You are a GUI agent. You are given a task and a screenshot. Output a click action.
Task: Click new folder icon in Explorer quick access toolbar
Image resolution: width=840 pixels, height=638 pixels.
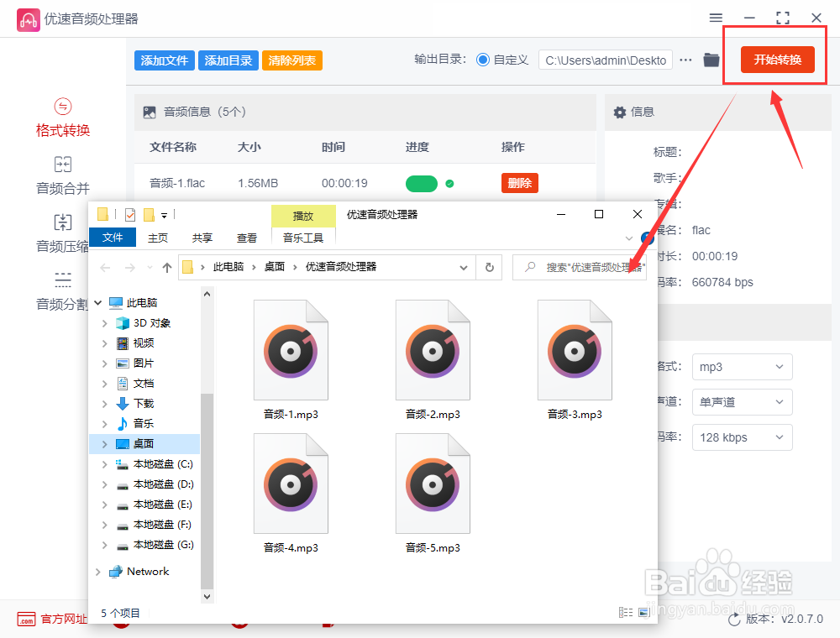(149, 215)
